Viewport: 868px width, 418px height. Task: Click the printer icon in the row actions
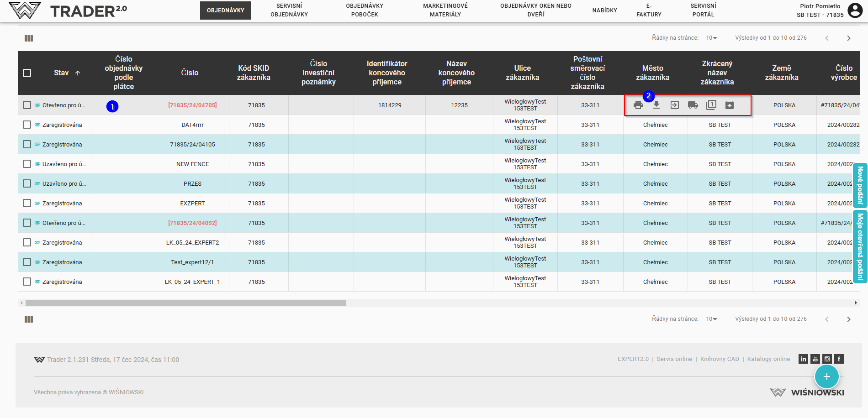(x=638, y=105)
